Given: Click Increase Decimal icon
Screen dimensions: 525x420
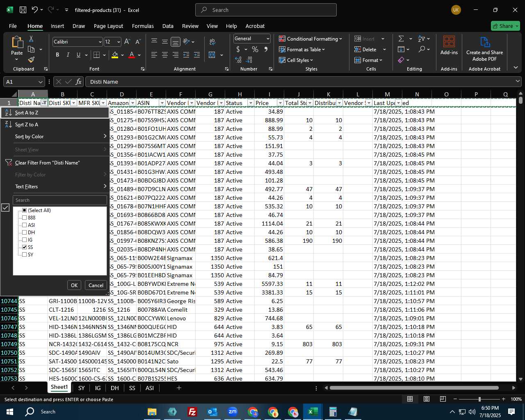Looking at the screenshot, I should tap(238, 59).
